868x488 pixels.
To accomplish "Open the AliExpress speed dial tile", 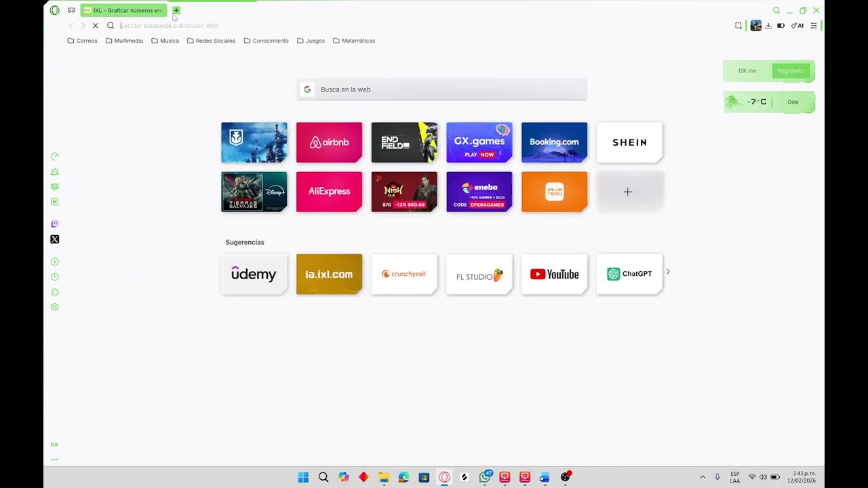I will click(x=329, y=192).
